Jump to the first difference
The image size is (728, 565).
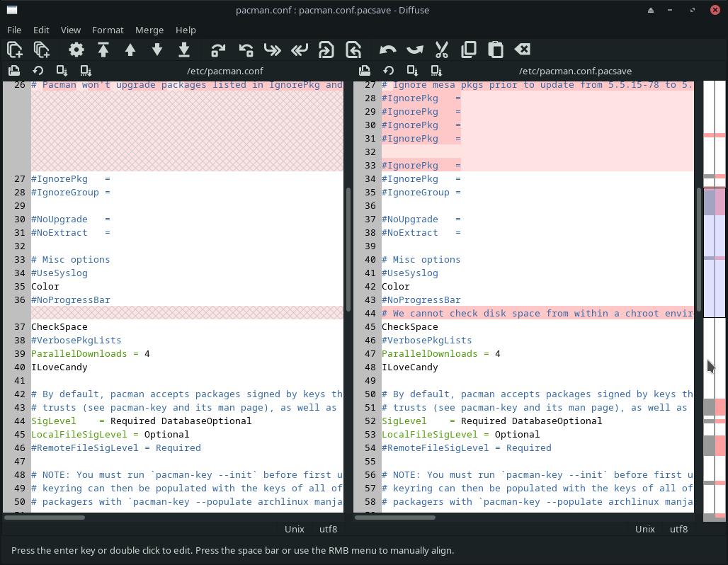pyautogui.click(x=103, y=50)
